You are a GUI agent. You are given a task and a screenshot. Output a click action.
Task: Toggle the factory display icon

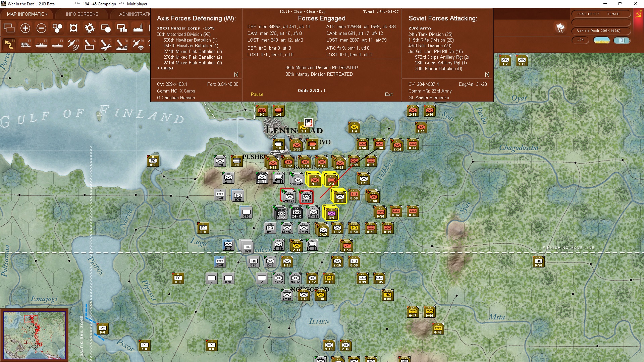coord(138,28)
